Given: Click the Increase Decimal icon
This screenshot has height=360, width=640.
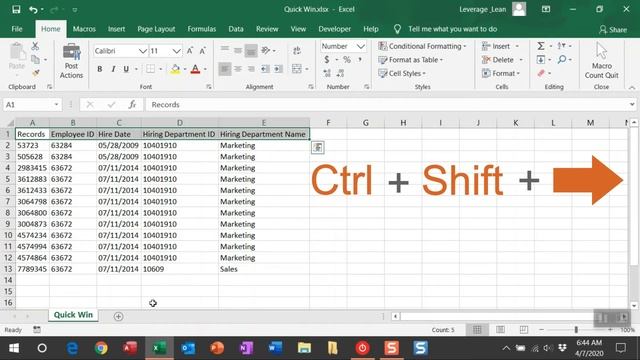Looking at the screenshot, I should click(x=327, y=73).
